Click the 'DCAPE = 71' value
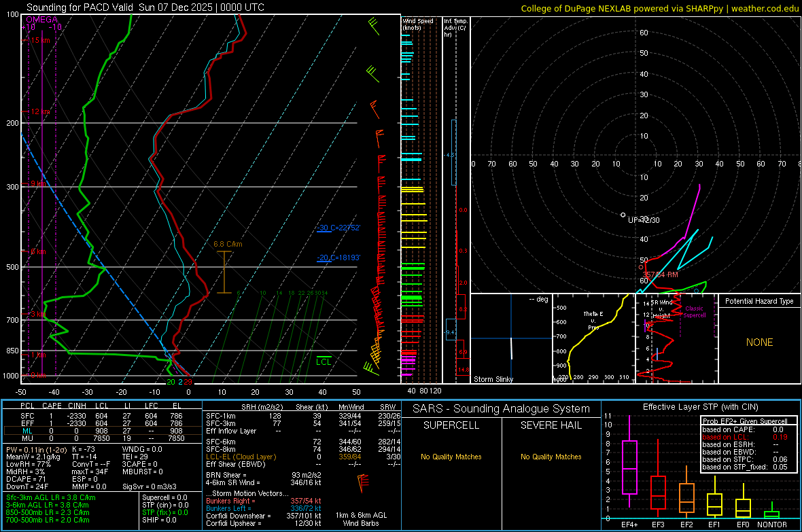 (x=26, y=479)
